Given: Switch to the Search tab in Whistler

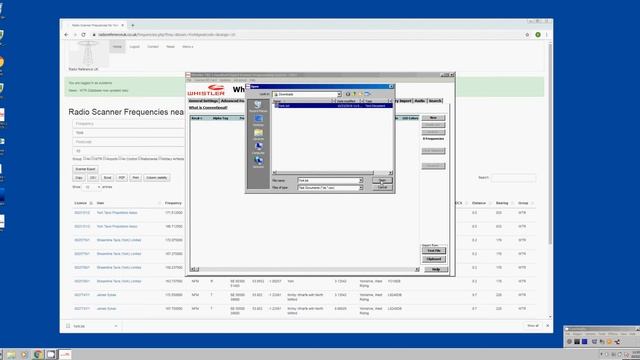Looking at the screenshot, I should pyautogui.click(x=435, y=101).
